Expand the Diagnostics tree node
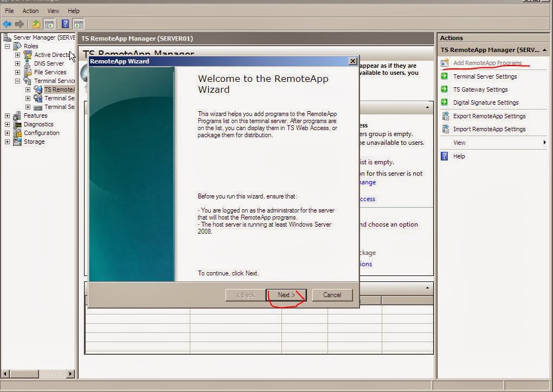This screenshot has width=553, height=392. coord(7,124)
